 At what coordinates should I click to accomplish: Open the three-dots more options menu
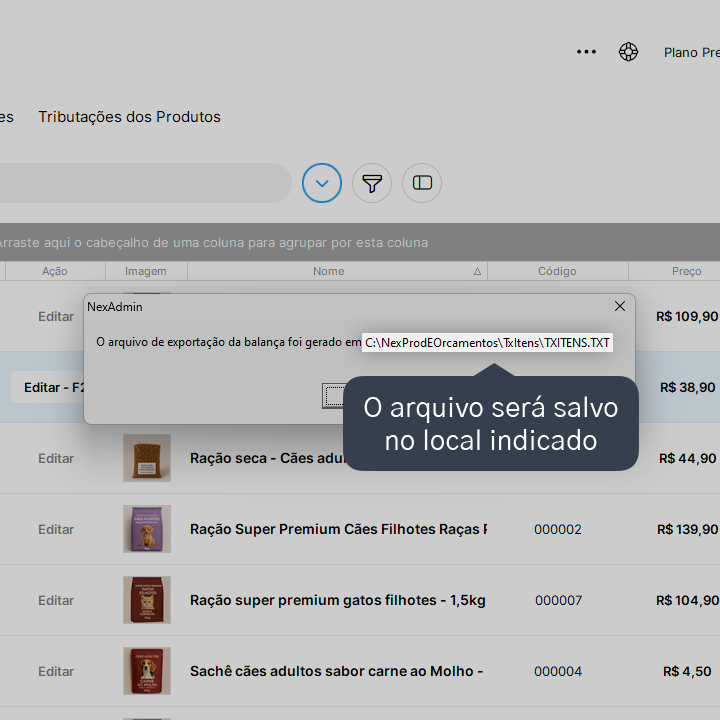(586, 52)
